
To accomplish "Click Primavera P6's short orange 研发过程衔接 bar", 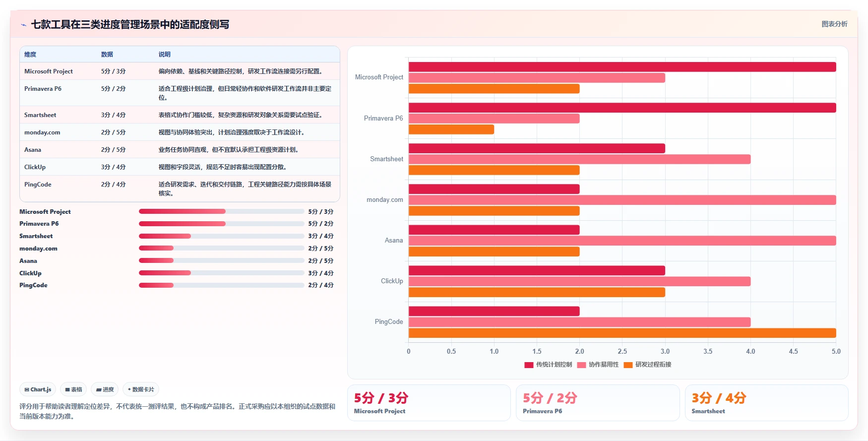I will (451, 129).
